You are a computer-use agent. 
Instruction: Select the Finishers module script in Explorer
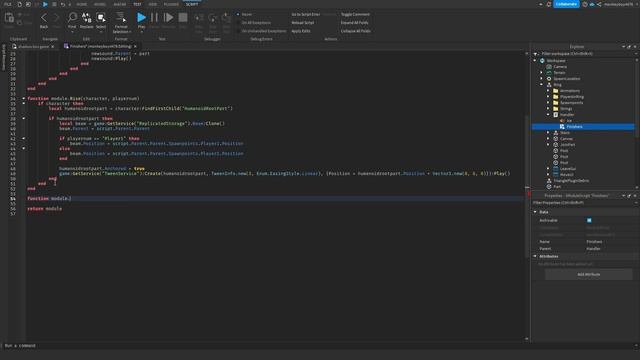click(583, 127)
